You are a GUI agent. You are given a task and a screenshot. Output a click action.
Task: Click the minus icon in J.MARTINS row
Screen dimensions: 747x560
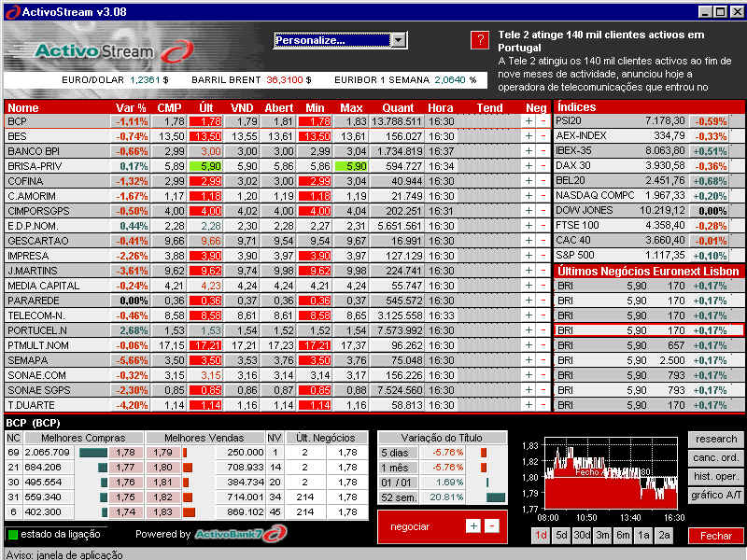pos(543,271)
